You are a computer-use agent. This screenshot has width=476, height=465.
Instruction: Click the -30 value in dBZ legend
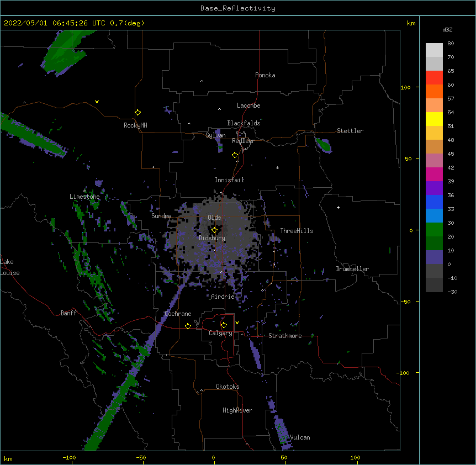(452, 292)
